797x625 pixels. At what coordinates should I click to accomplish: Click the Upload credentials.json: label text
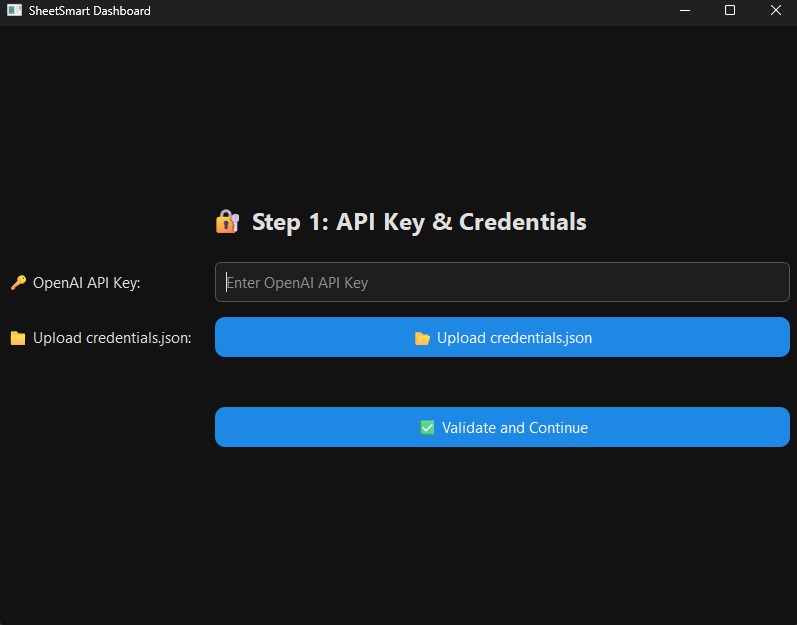click(112, 338)
